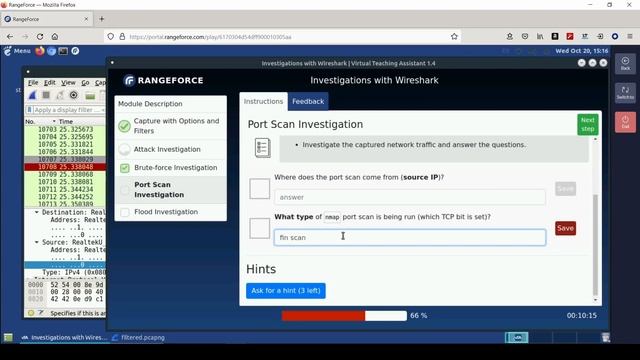The width and height of the screenshot is (640, 360).
Task: Click Ask for a hint button
Action: pos(286,291)
